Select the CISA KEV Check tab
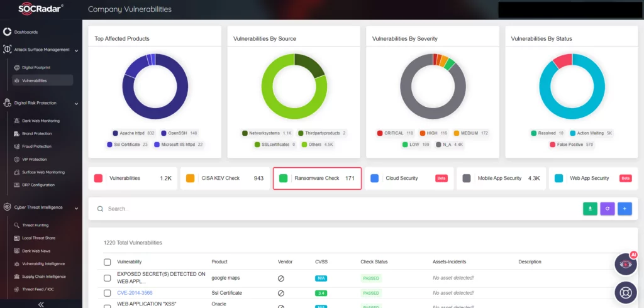The image size is (644, 308). 225,179
